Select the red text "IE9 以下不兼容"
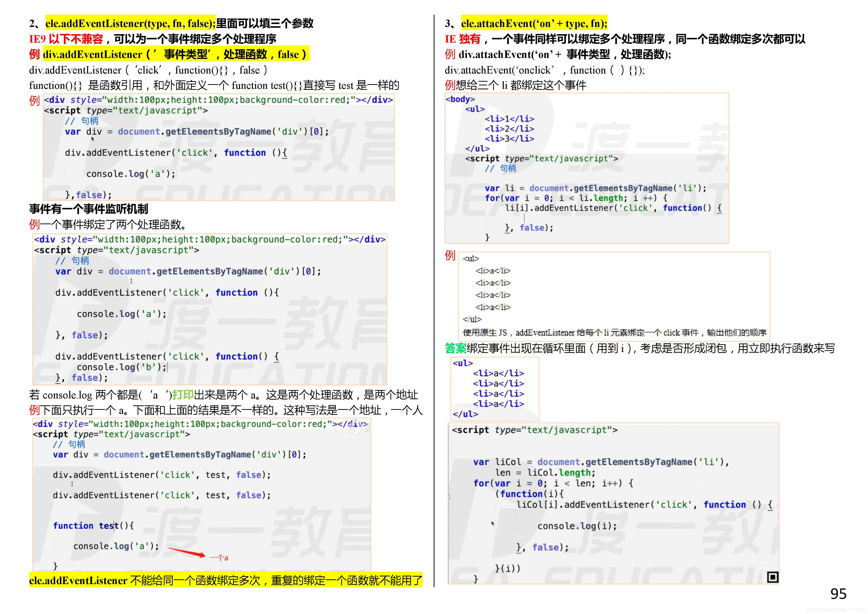The height and width of the screenshot is (614, 868). (66, 39)
